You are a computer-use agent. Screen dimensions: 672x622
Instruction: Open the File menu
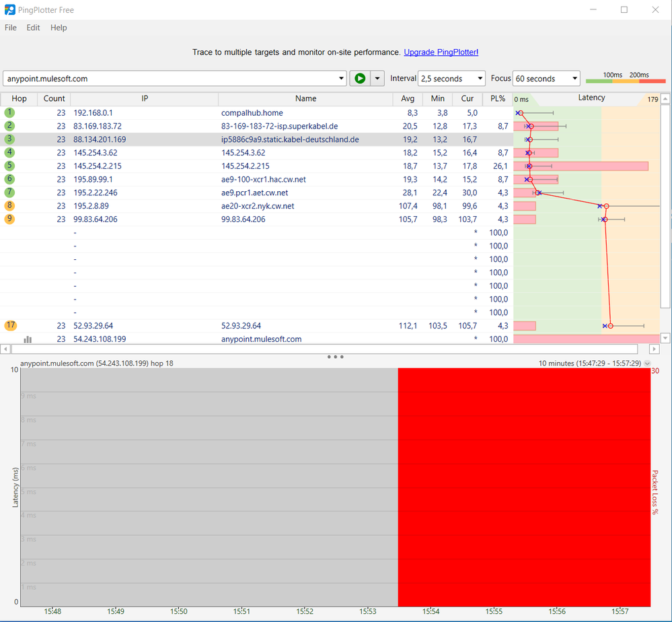point(11,28)
